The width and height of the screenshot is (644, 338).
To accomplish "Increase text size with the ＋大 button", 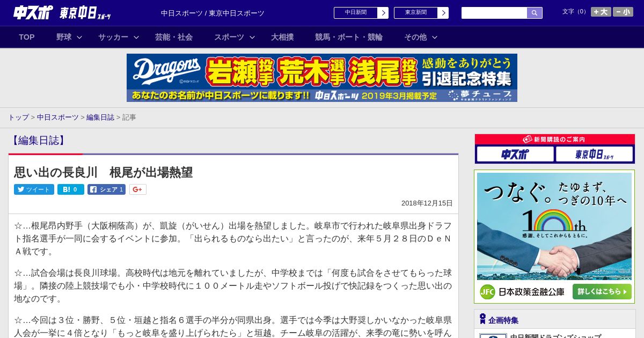I will [601, 12].
